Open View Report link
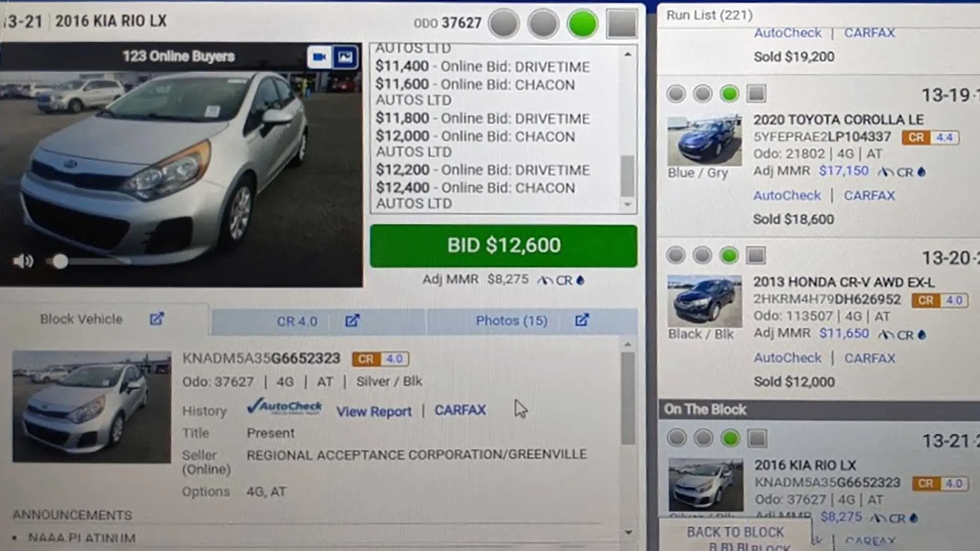 (x=374, y=411)
